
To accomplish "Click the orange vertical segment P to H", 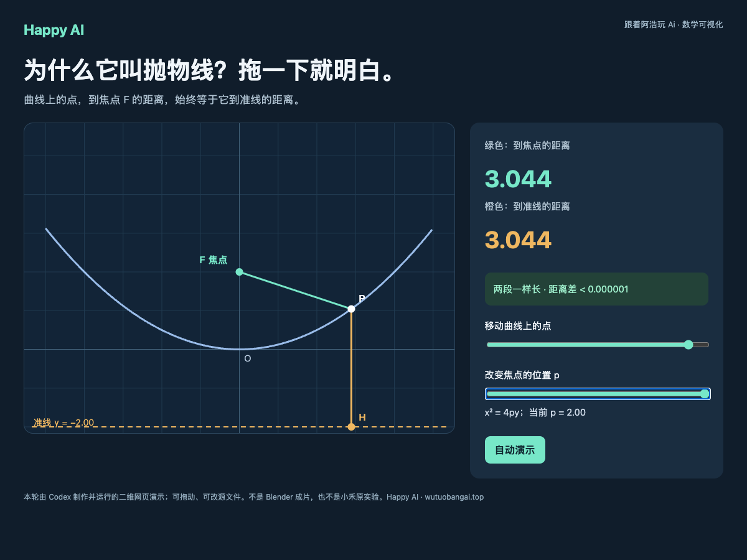I will click(x=351, y=368).
